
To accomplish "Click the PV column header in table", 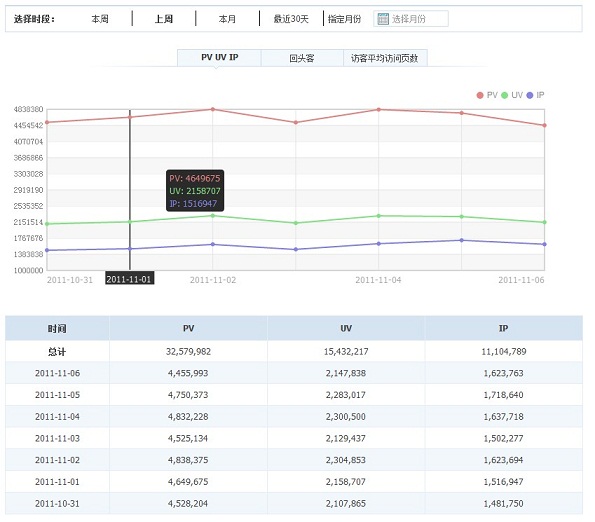I will coord(188,328).
